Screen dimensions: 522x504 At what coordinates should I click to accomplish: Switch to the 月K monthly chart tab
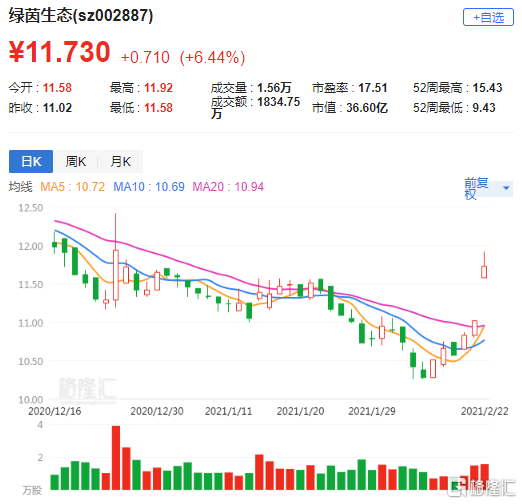121,161
